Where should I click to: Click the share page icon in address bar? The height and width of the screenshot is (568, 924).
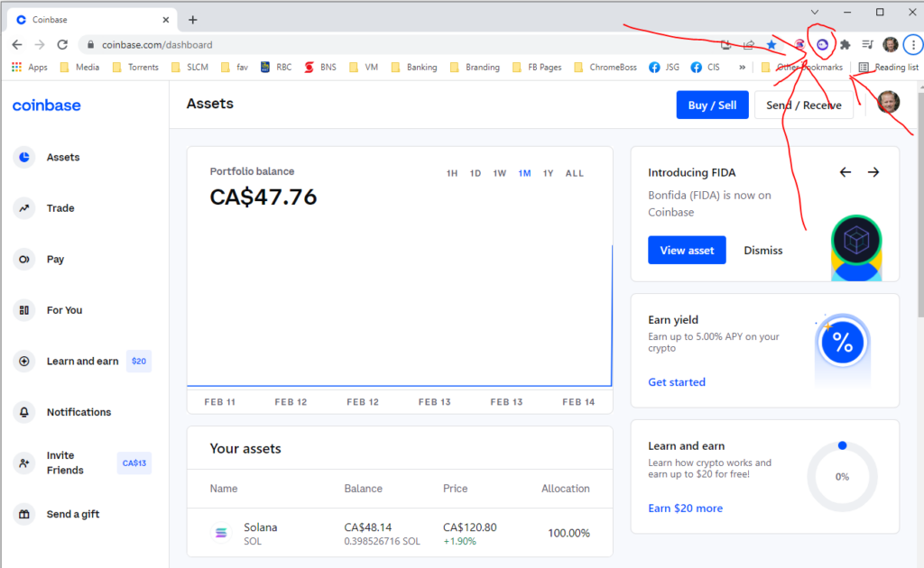point(749,45)
